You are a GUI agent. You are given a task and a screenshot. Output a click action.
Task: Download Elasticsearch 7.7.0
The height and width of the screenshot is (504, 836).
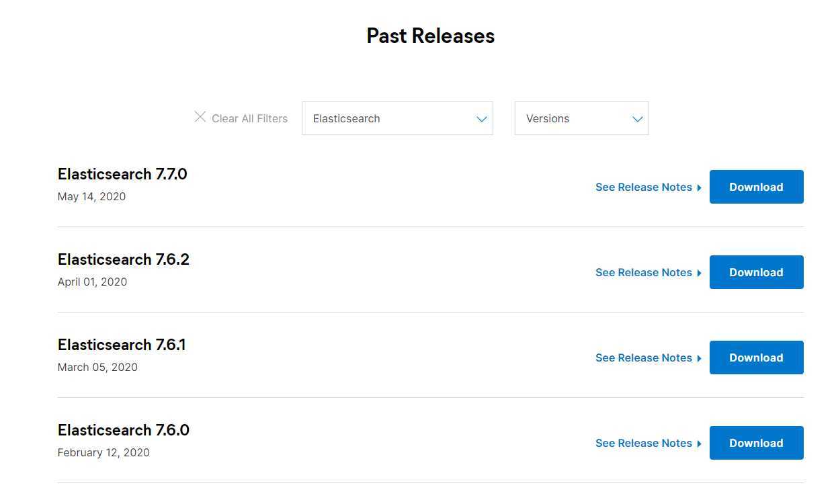757,187
